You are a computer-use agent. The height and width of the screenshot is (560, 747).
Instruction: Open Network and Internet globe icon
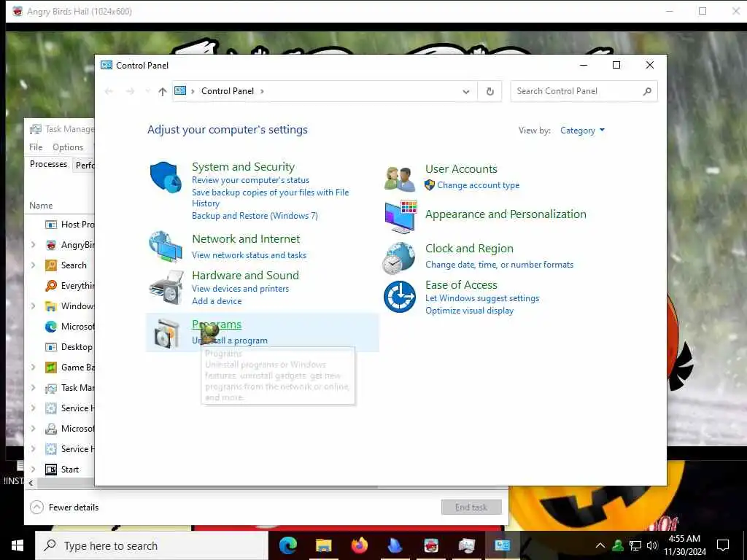pos(166,246)
